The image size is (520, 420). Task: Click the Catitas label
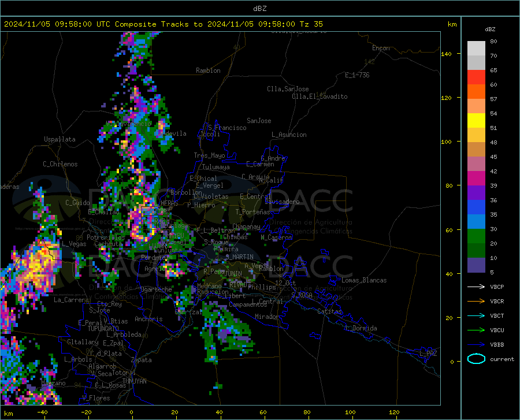coord(329,311)
